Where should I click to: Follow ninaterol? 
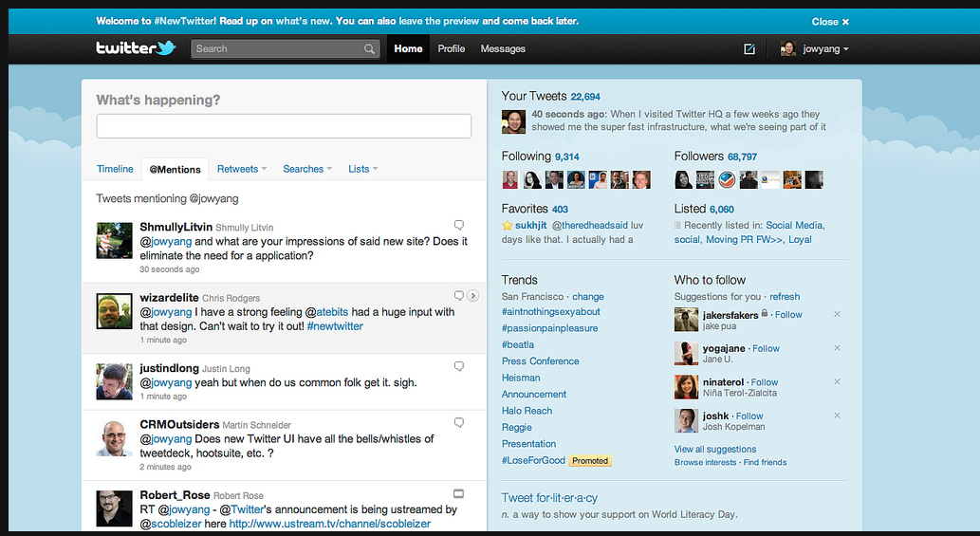point(765,382)
